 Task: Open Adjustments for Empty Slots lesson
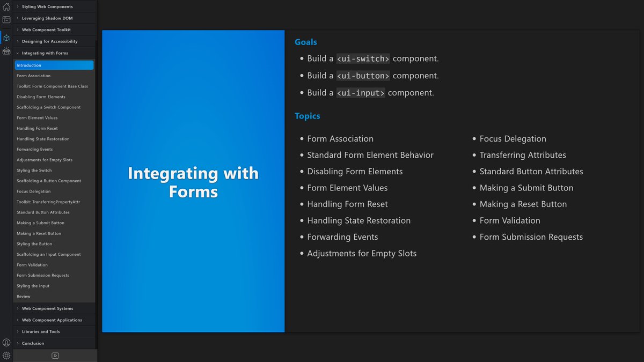point(54,160)
